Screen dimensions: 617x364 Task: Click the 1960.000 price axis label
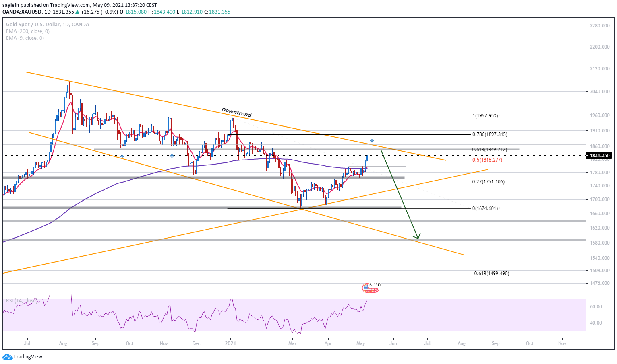coord(600,115)
